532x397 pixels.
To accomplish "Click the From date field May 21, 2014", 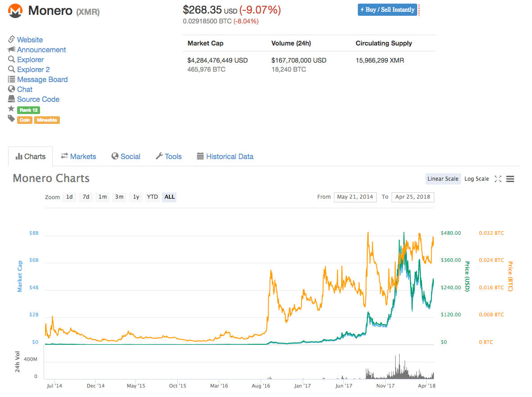I will tap(355, 197).
